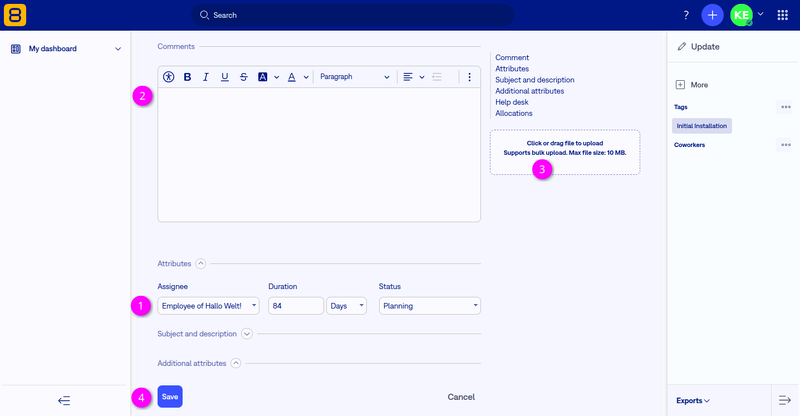Click the text alignment icon

(x=408, y=77)
